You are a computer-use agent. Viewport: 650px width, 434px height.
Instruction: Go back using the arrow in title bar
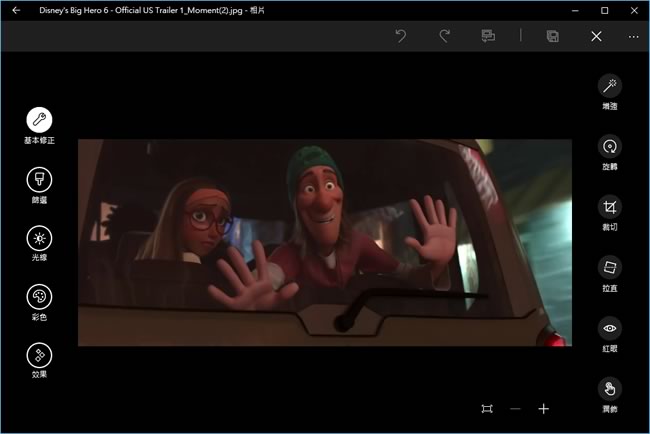point(16,10)
